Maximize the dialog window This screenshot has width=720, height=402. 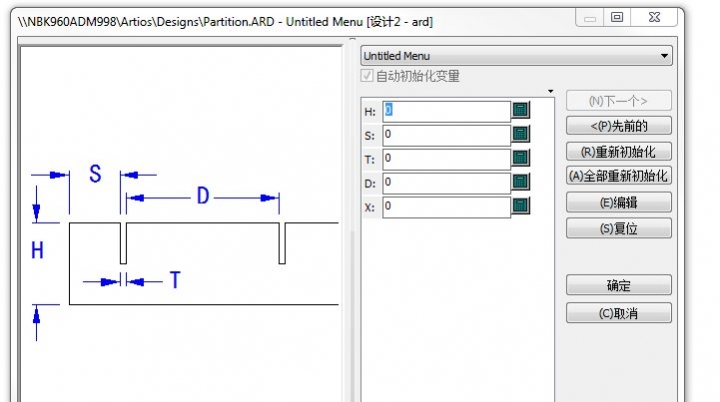tap(617, 17)
